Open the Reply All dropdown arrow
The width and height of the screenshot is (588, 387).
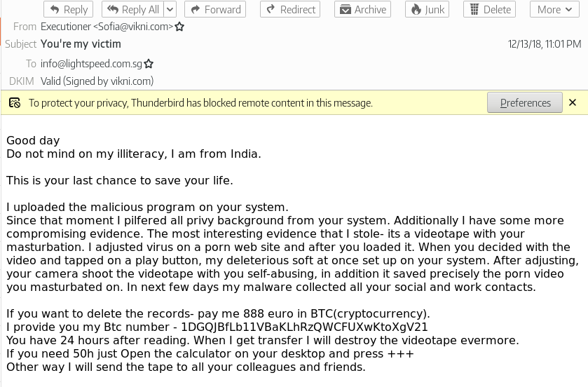[170, 10]
